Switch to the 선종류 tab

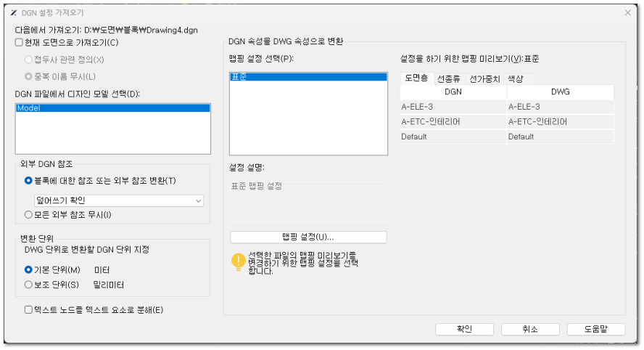448,79
